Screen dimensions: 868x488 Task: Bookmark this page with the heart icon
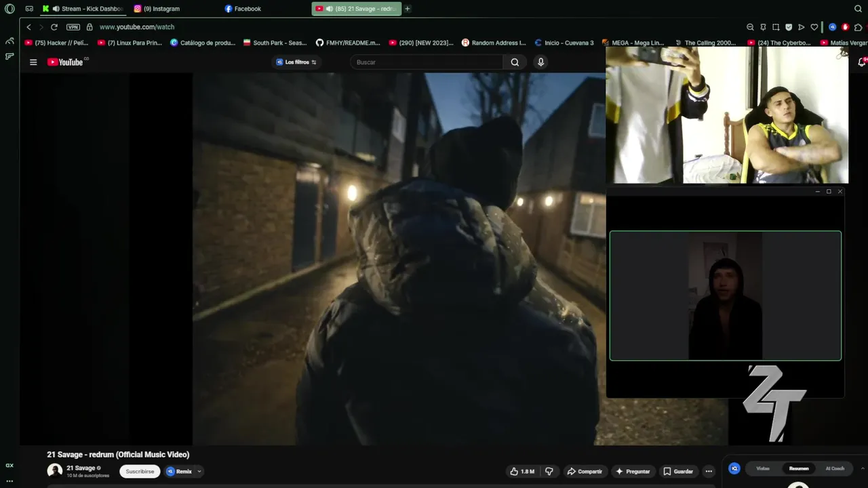(x=814, y=27)
